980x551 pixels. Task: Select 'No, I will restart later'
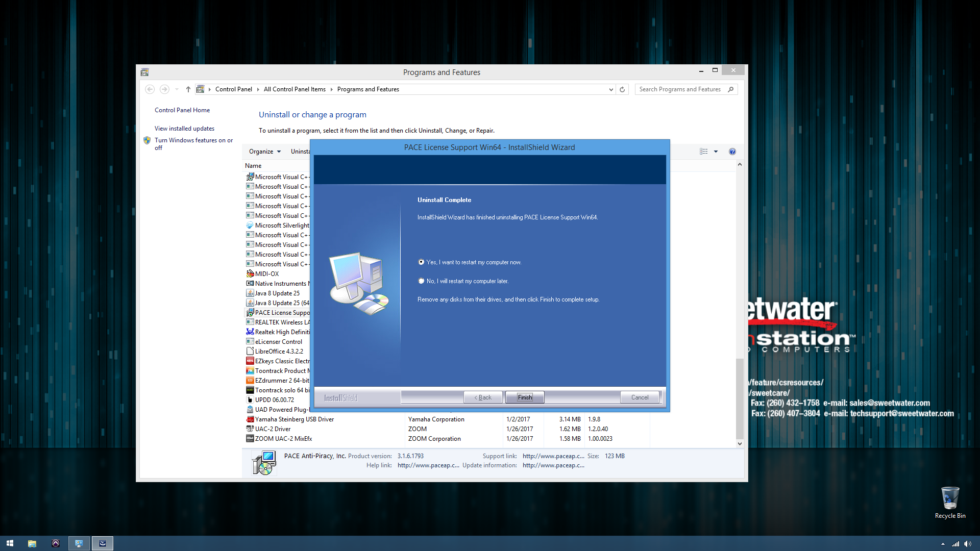(x=421, y=281)
